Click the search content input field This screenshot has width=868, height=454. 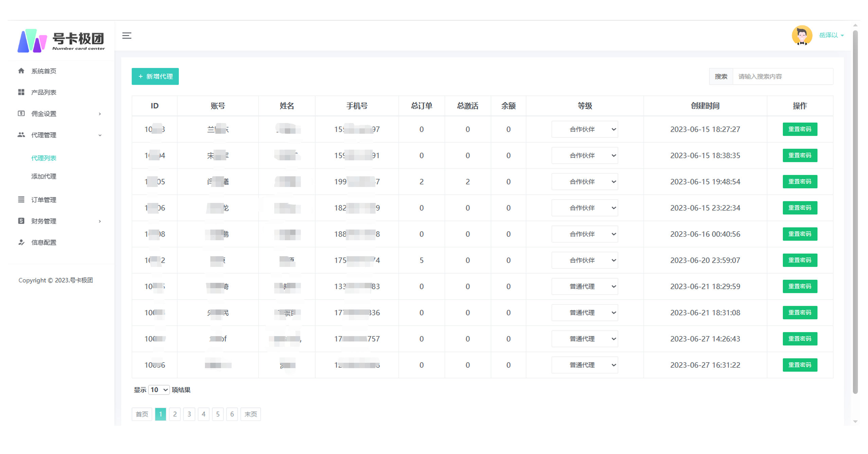coord(782,76)
